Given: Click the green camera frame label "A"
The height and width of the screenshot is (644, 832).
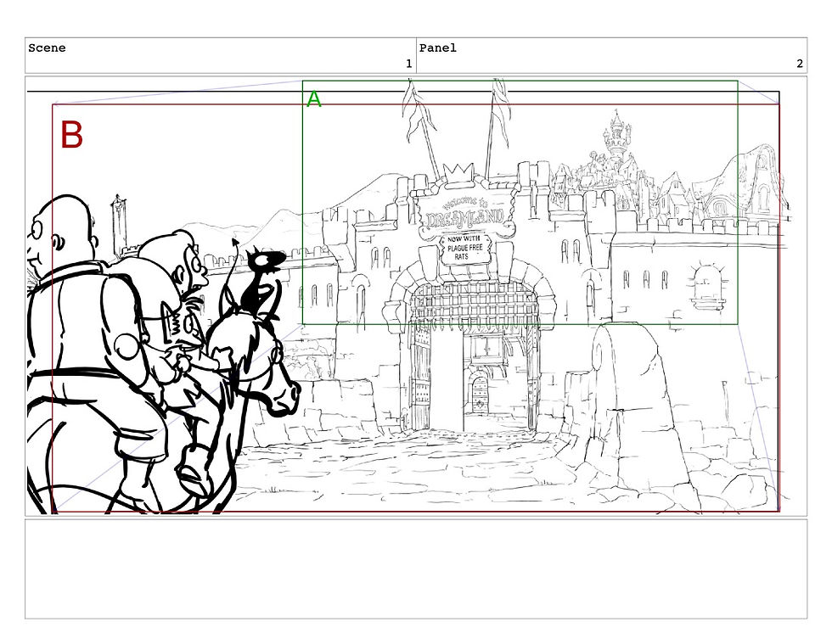Looking at the screenshot, I should pos(314,99).
